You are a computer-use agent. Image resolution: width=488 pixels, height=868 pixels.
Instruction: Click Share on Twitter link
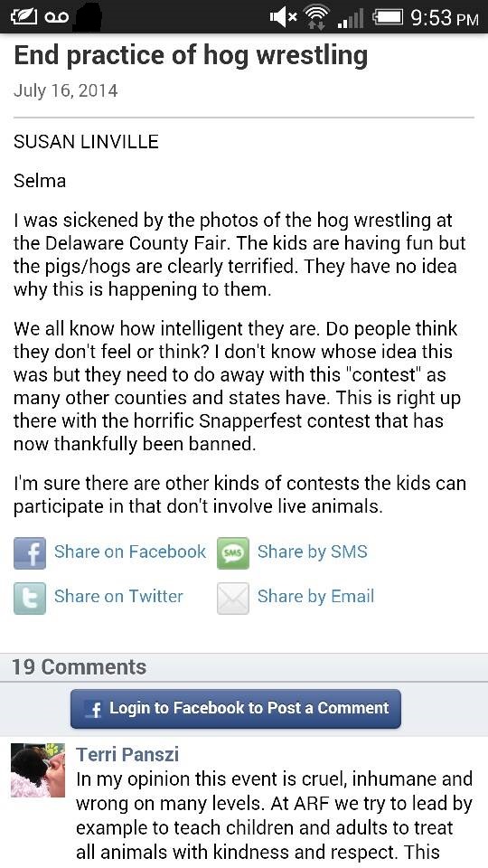tap(118, 596)
